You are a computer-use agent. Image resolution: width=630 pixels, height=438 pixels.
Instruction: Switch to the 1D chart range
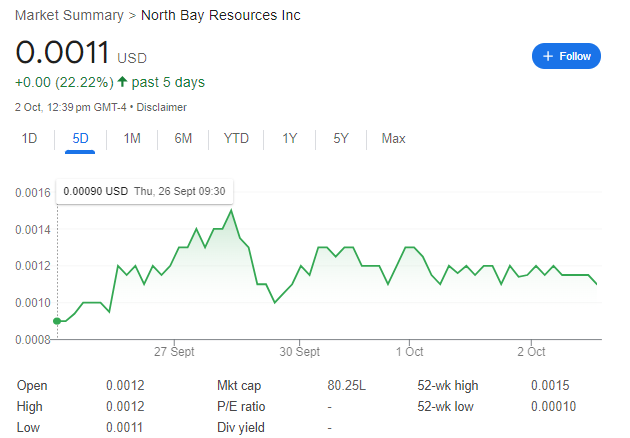click(x=29, y=139)
